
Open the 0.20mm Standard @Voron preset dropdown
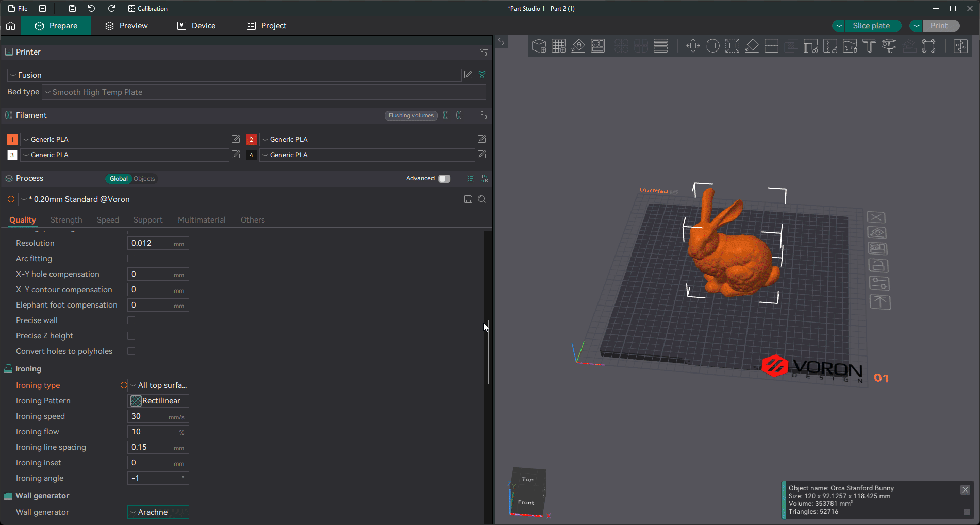click(x=238, y=199)
